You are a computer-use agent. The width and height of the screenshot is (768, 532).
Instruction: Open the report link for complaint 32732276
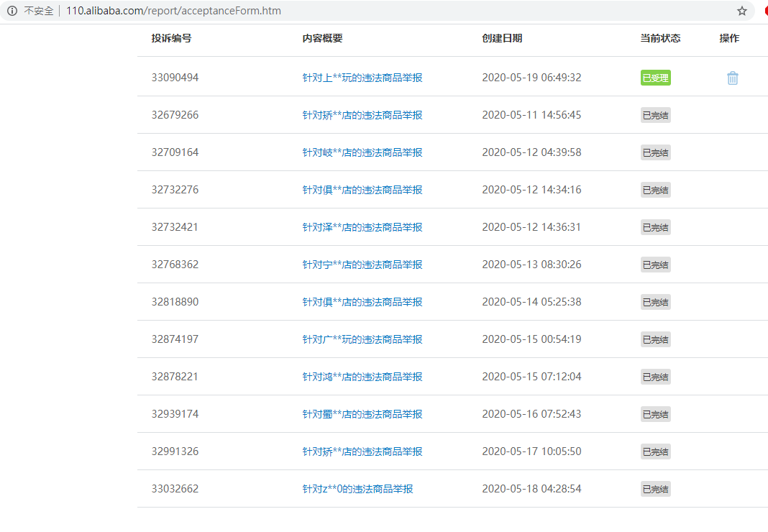[362, 190]
